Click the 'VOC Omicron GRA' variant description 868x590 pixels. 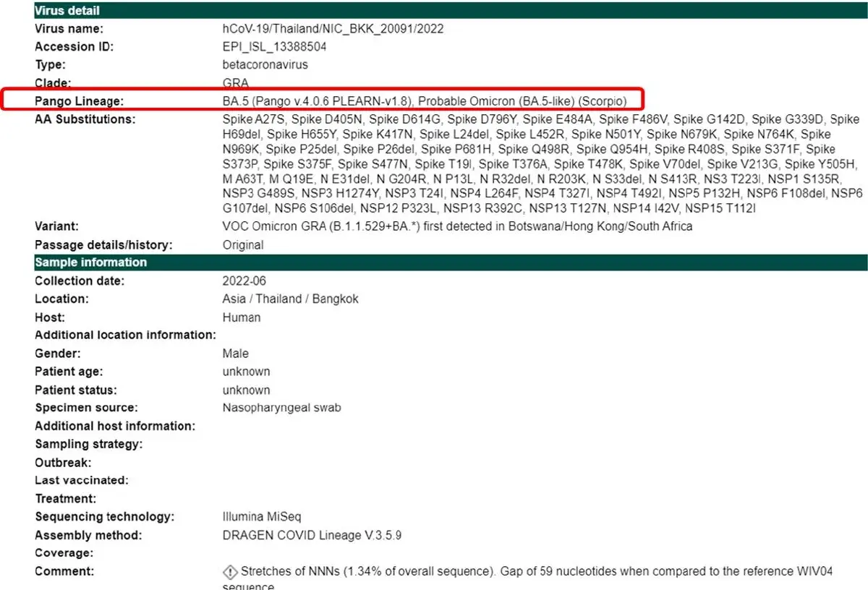457,226
